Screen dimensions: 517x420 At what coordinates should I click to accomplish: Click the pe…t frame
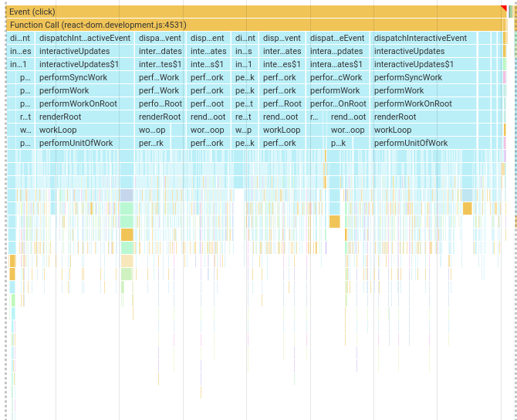[245, 103]
